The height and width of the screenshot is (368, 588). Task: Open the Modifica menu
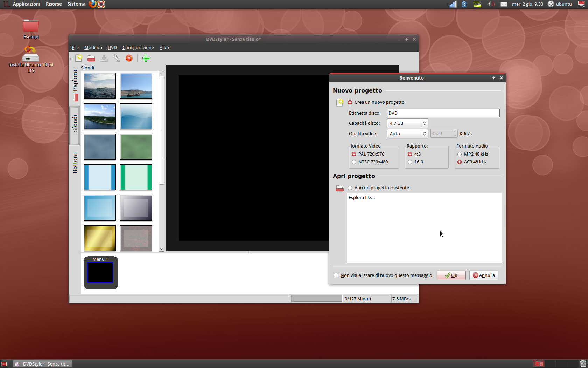click(93, 47)
